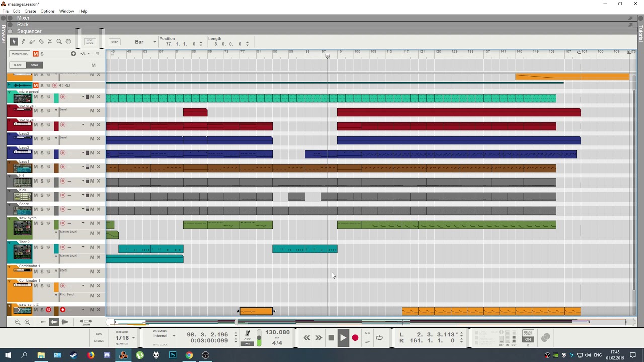Select the Selection arrow tool

point(14,42)
